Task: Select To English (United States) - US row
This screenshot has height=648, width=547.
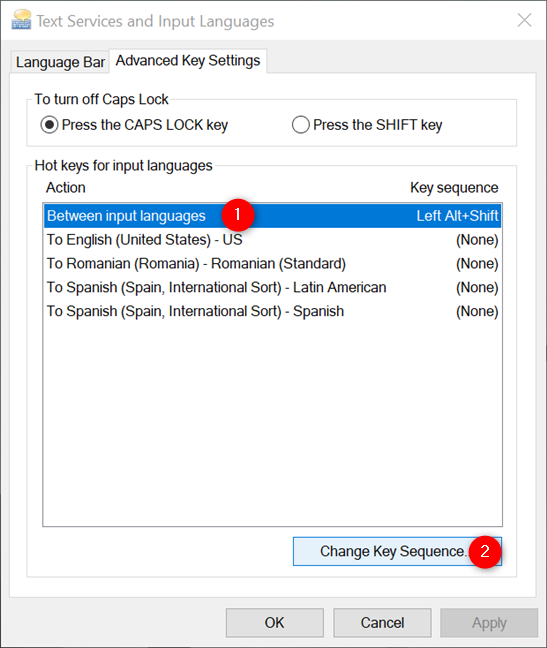Action: tap(272, 240)
